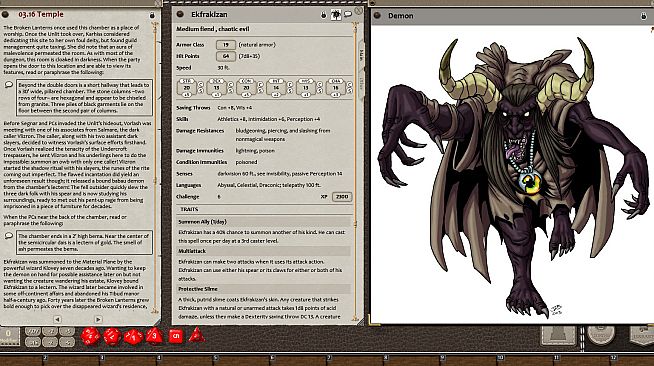The image size is (654, 366).
Task: Click the CON save S button
Action: tap(260, 90)
